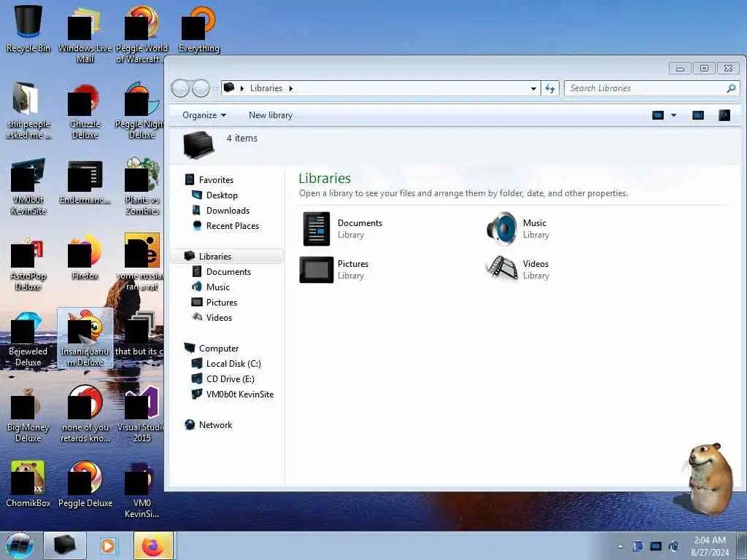Screen dimensions: 747x560
Task: Open the change view options arrow
Action: point(673,115)
